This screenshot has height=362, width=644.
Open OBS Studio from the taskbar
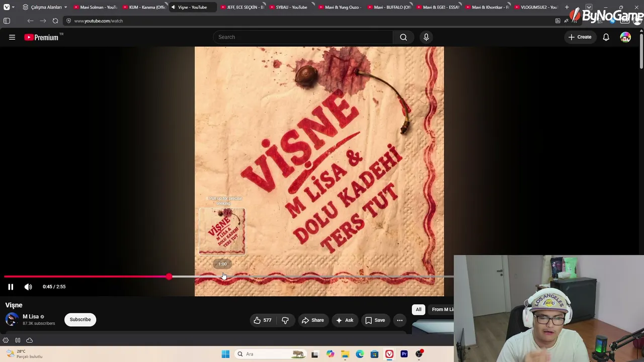pos(419,354)
